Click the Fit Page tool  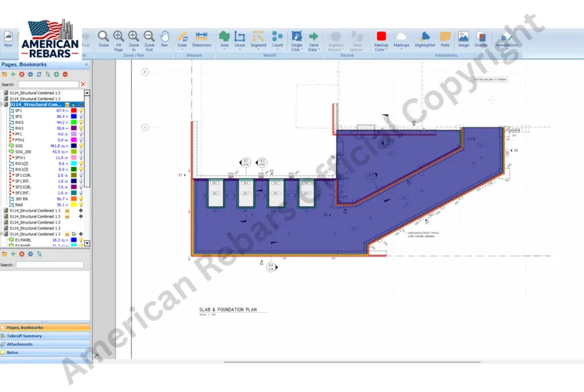(119, 39)
